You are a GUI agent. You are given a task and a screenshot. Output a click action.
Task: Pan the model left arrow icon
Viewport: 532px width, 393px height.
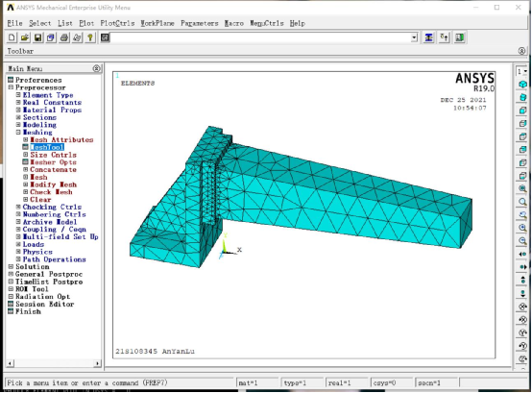[x=522, y=254]
